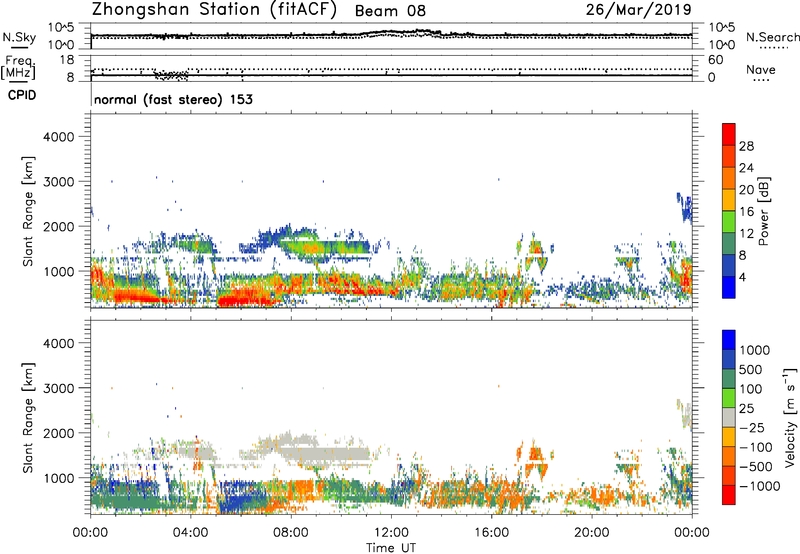800x554 pixels.
Task: Click the N.Search legend label
Action: click(x=772, y=37)
